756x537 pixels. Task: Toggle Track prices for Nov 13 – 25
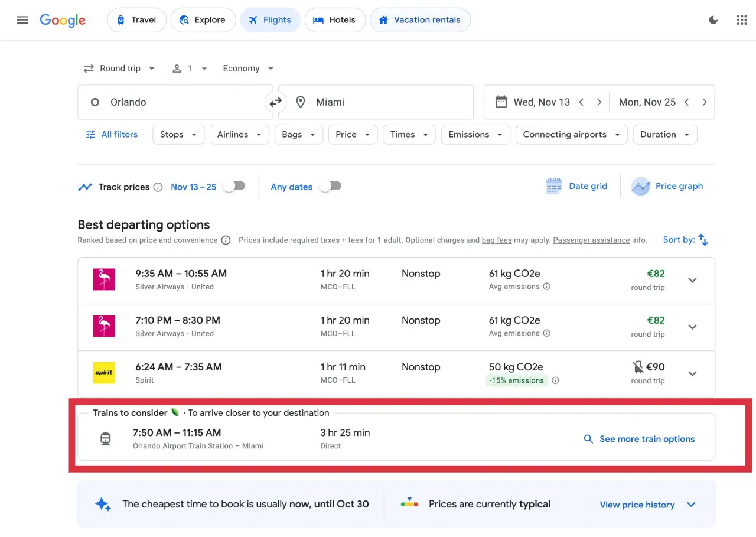(233, 186)
